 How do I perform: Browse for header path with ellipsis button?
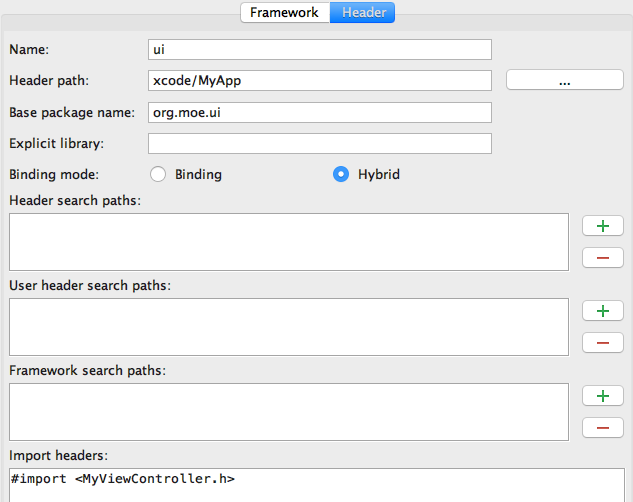[x=565, y=80]
